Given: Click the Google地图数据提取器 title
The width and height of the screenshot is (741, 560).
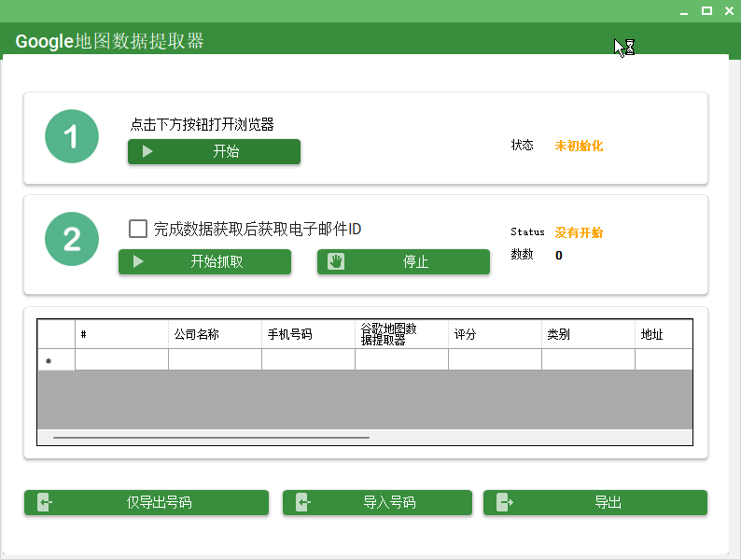Looking at the screenshot, I should (109, 41).
